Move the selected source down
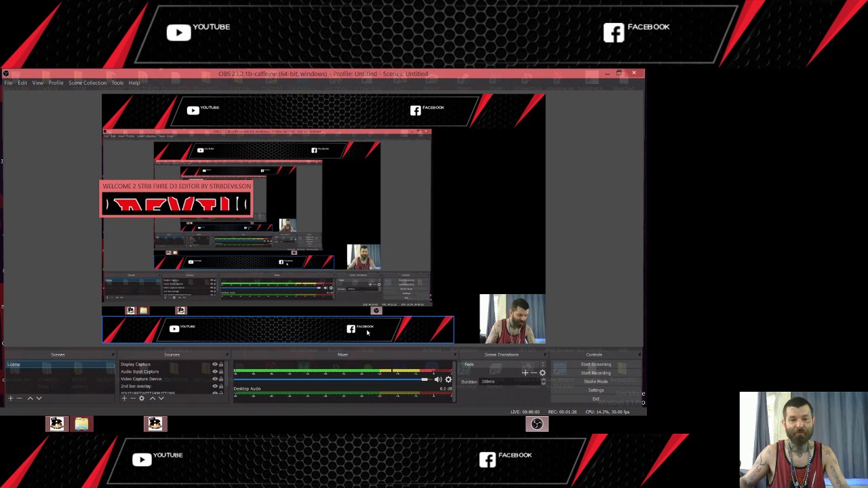 point(161,399)
